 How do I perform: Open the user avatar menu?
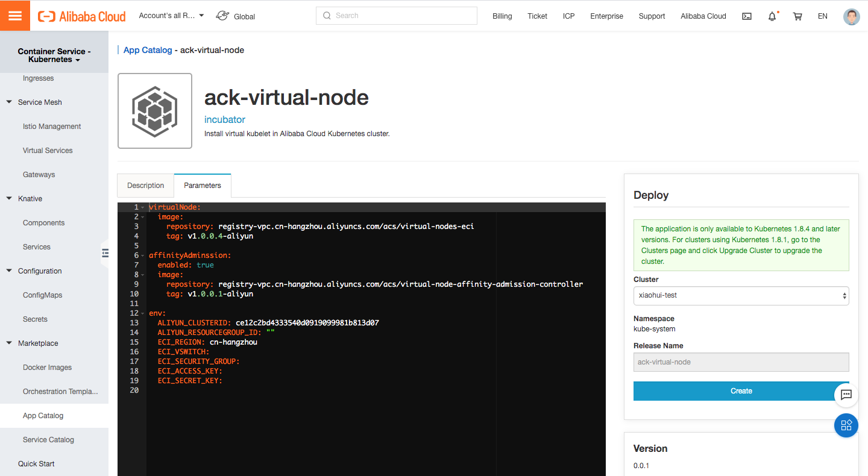851,16
